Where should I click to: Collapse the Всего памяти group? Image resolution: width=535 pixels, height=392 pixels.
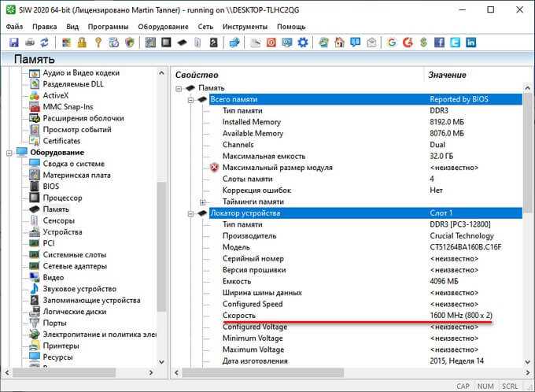pyautogui.click(x=191, y=100)
